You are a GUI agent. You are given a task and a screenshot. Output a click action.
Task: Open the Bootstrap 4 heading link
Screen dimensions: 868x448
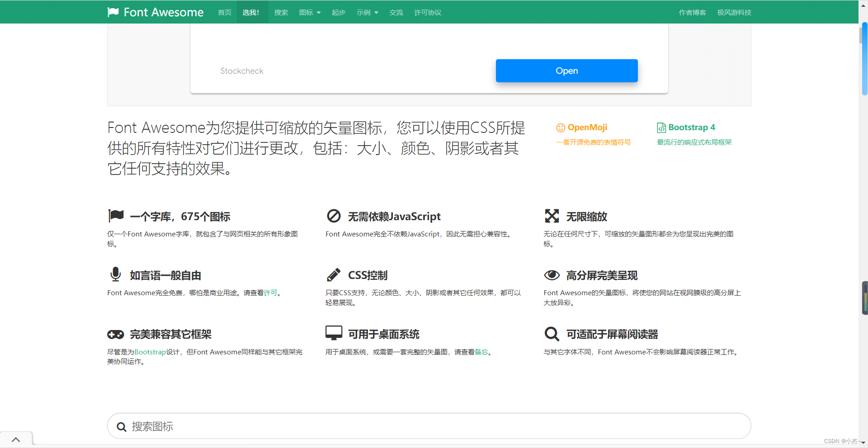(692, 127)
